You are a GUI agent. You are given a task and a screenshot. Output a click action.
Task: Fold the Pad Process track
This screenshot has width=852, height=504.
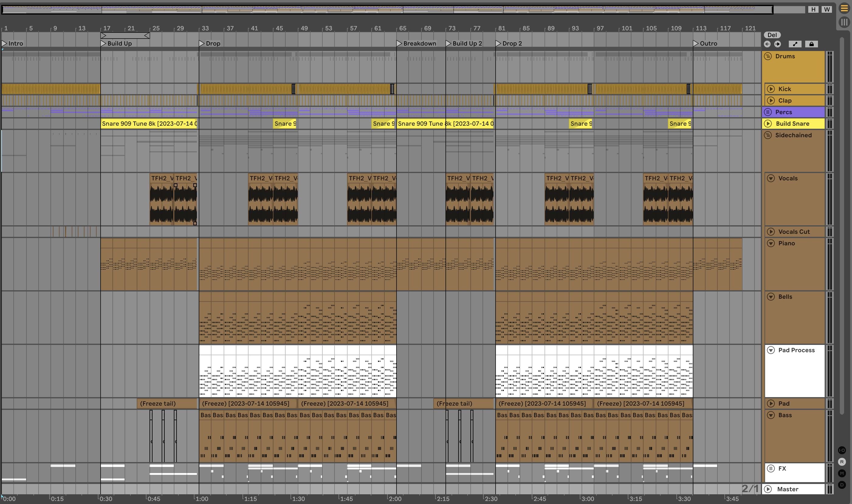coord(771,350)
